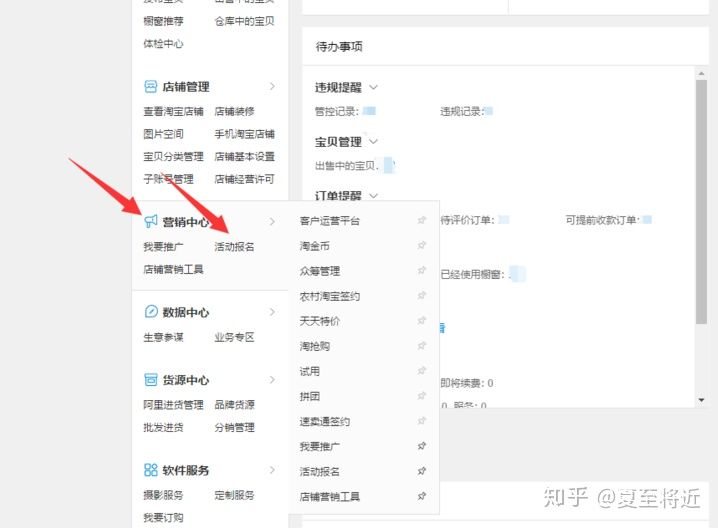The image size is (718, 528).
Task: Open 淘抢购 menu entry
Action: click(x=315, y=346)
